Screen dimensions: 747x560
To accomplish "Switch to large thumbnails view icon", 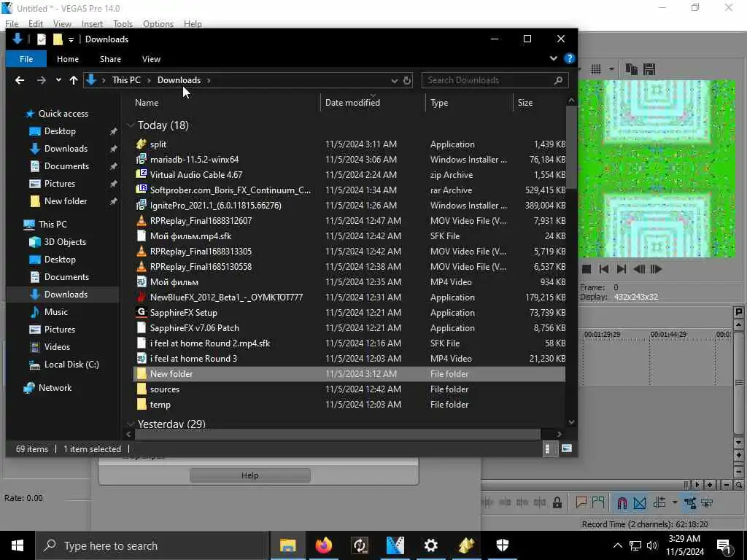I will tap(566, 448).
